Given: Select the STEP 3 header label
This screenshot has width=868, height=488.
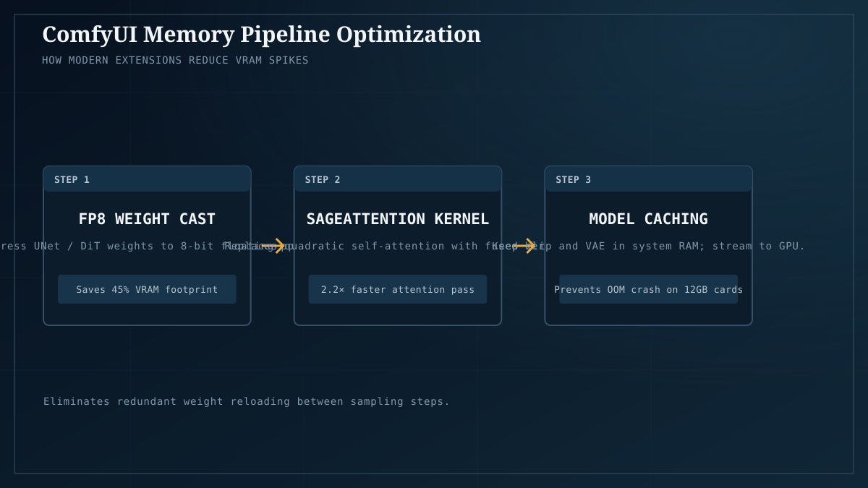Looking at the screenshot, I should tap(573, 179).
